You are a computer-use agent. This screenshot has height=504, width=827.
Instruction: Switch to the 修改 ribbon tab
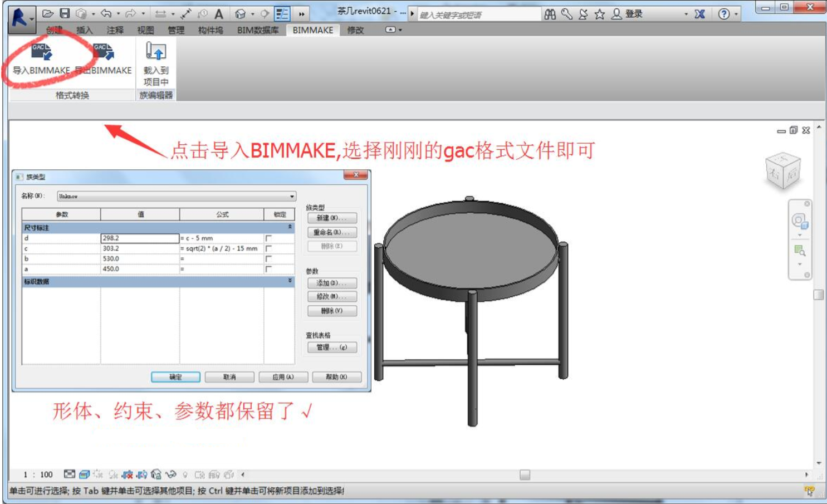tap(355, 30)
